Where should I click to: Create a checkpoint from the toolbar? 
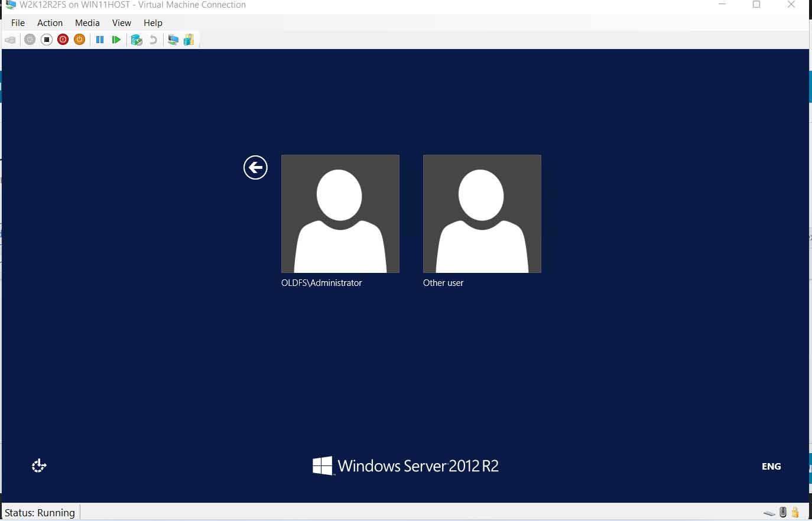(x=137, y=40)
